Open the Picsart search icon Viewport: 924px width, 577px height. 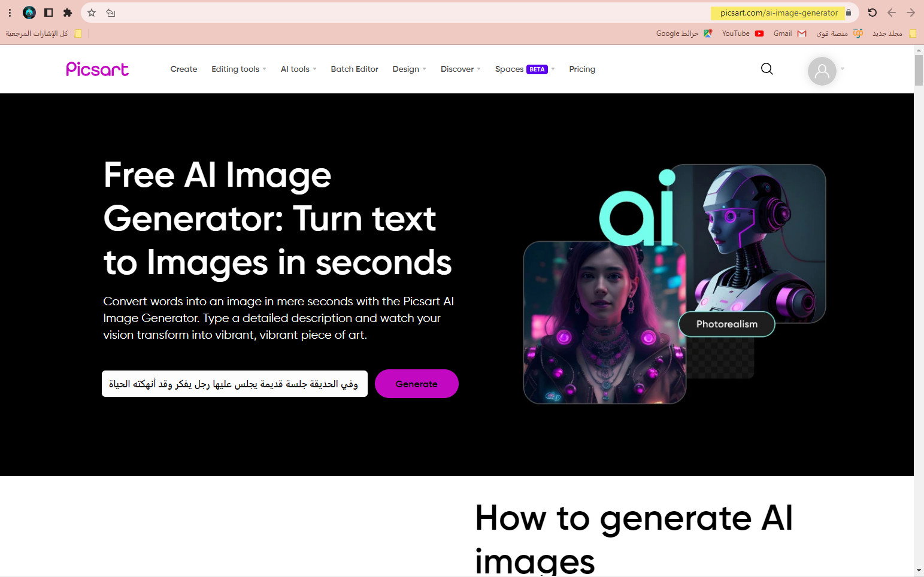(x=767, y=69)
